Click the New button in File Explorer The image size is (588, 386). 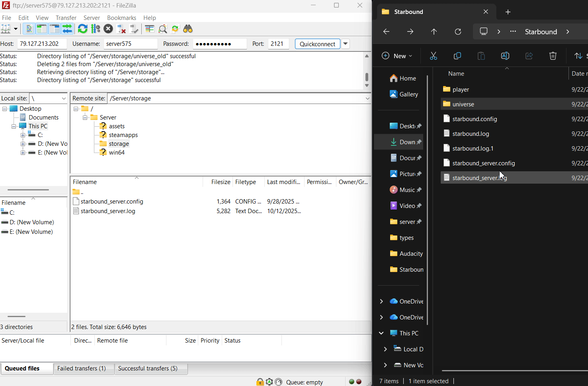coord(397,56)
